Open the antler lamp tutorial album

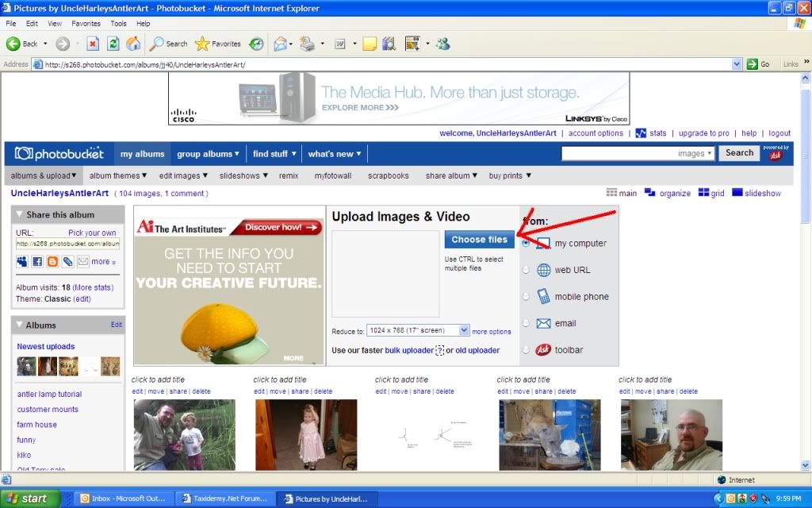coord(49,394)
